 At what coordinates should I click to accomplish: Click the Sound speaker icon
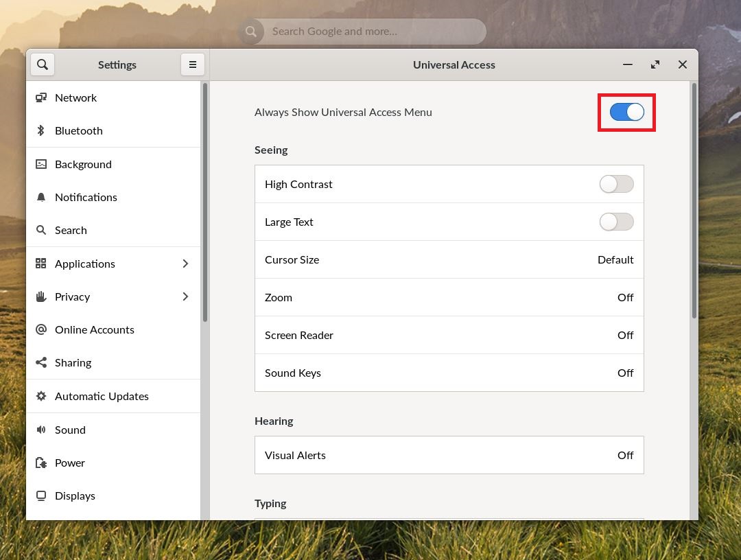(x=41, y=430)
